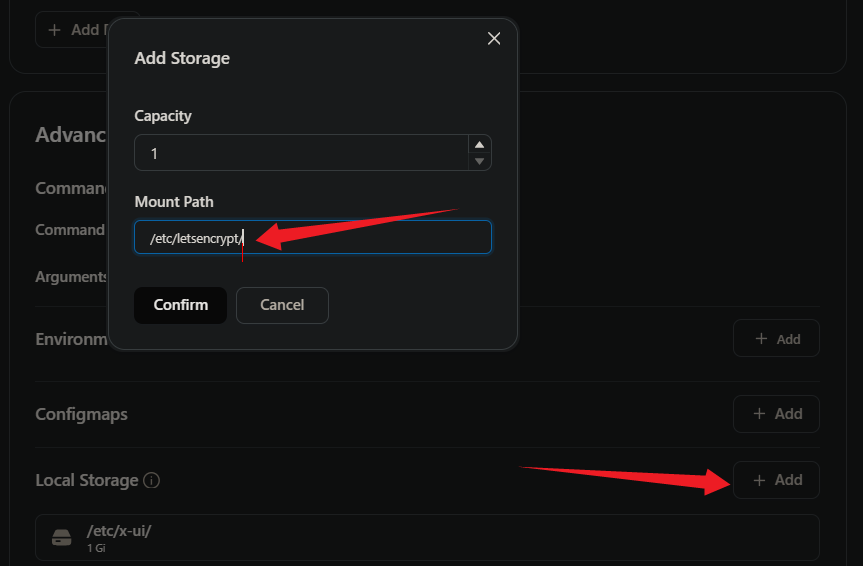The image size is (863, 566).
Task: Cancel adding storage
Action: tap(282, 305)
